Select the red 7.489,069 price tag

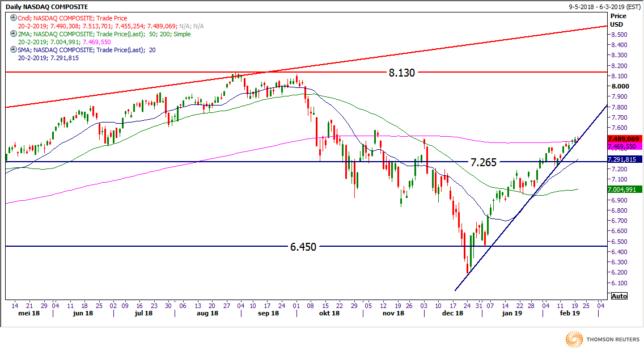pos(623,139)
